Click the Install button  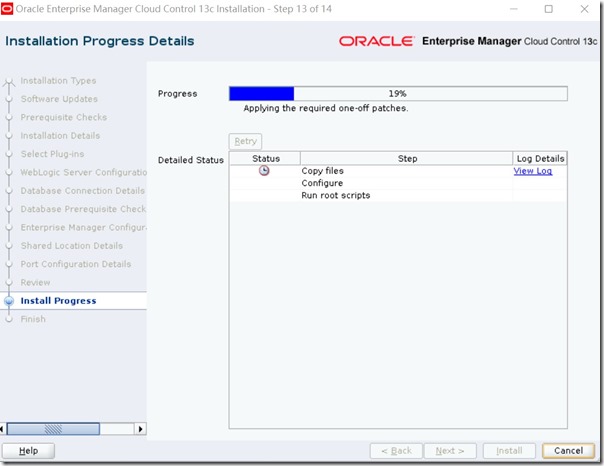point(509,451)
